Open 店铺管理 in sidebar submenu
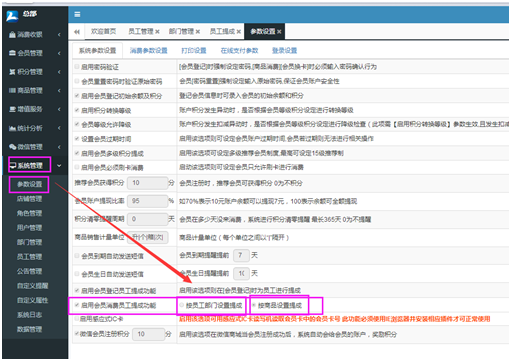This screenshot has height=361, width=511. pos(29,199)
